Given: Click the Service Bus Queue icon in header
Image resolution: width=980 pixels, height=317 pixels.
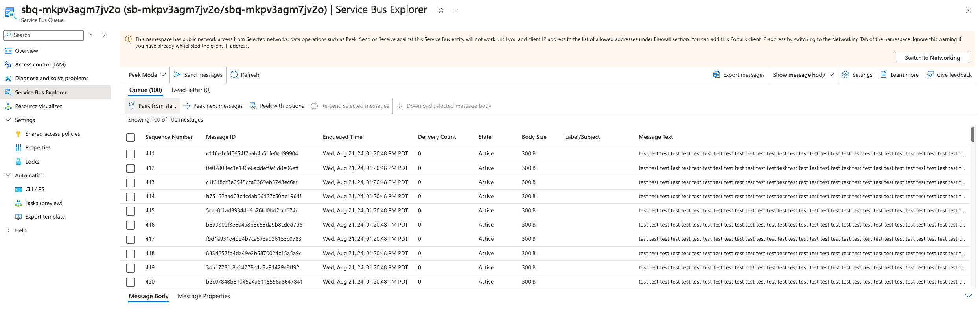Looking at the screenshot, I should 10,13.
